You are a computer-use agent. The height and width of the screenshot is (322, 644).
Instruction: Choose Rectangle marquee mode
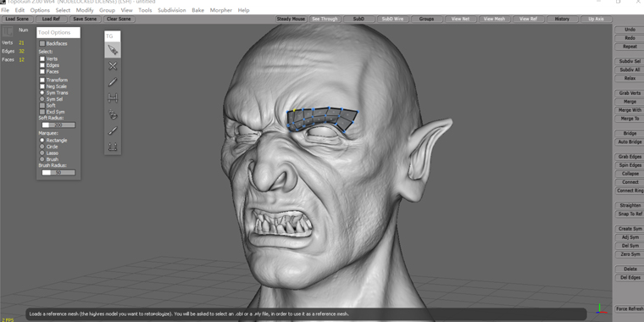[x=42, y=140]
